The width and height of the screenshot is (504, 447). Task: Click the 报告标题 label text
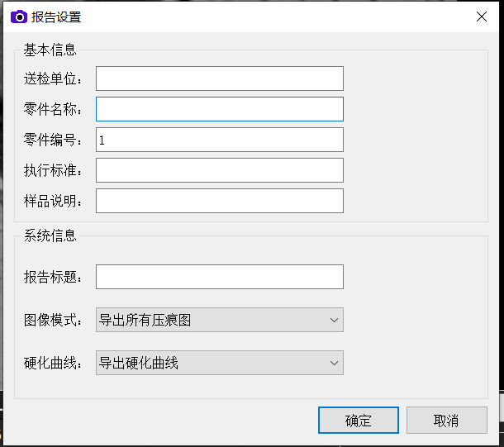pos(53,278)
